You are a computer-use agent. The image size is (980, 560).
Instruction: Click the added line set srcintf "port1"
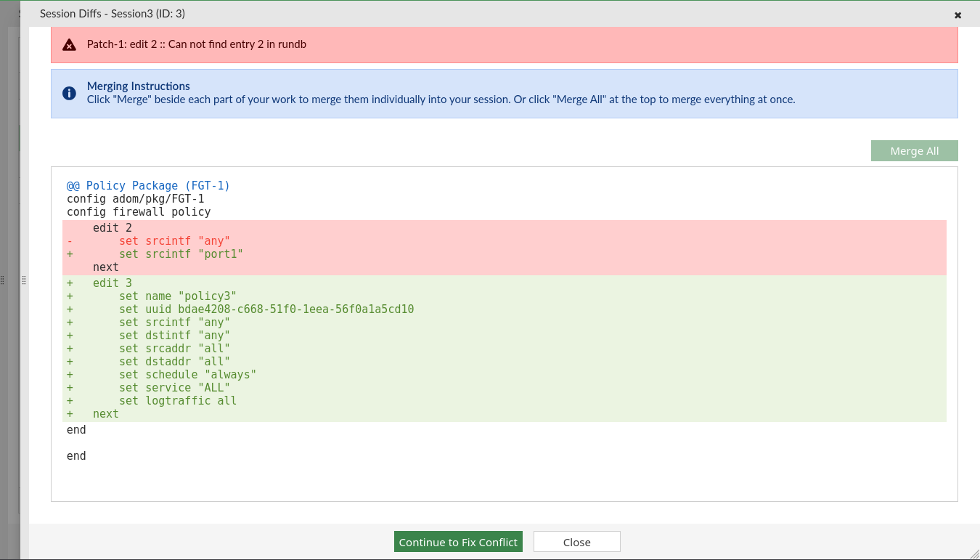tap(180, 254)
